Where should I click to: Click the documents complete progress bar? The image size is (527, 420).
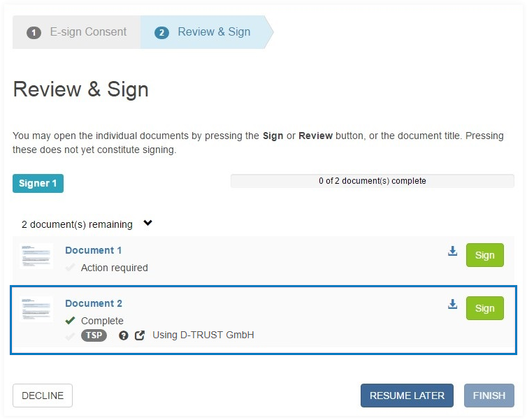(372, 181)
